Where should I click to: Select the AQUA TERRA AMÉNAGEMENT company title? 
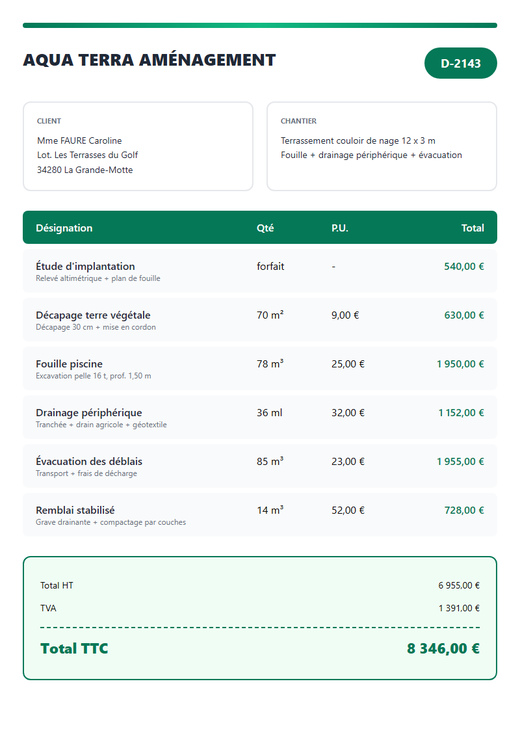149,60
